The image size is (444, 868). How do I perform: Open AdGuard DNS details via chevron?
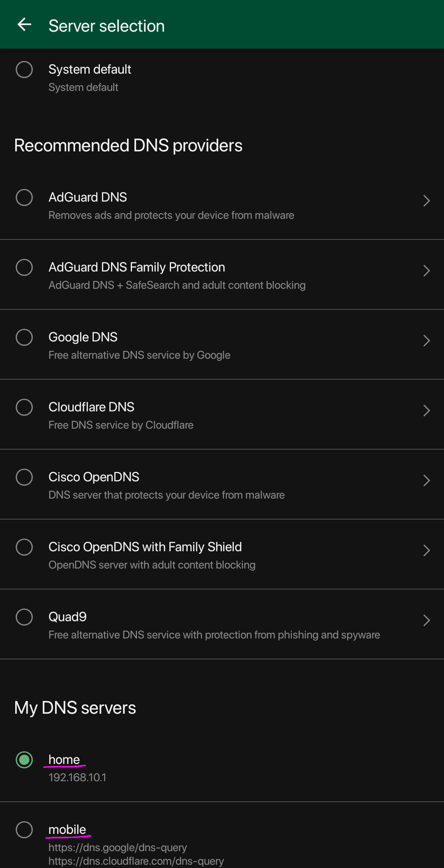(426, 201)
